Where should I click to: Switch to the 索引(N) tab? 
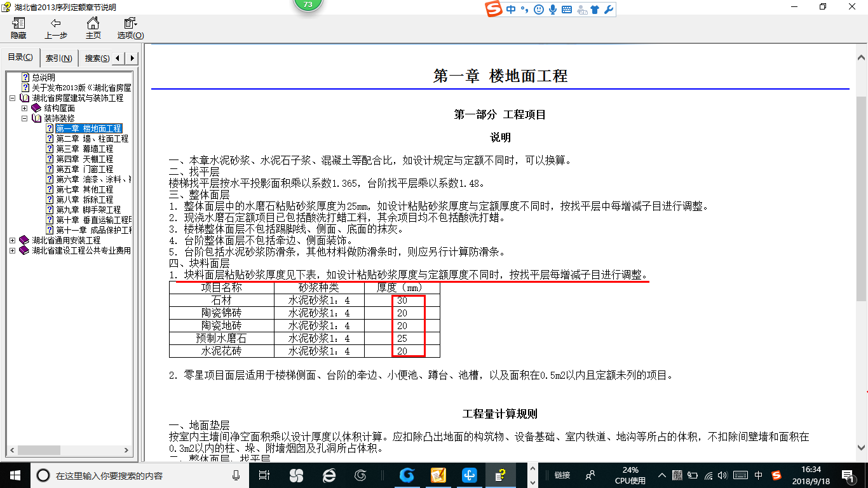pyautogui.click(x=59, y=58)
